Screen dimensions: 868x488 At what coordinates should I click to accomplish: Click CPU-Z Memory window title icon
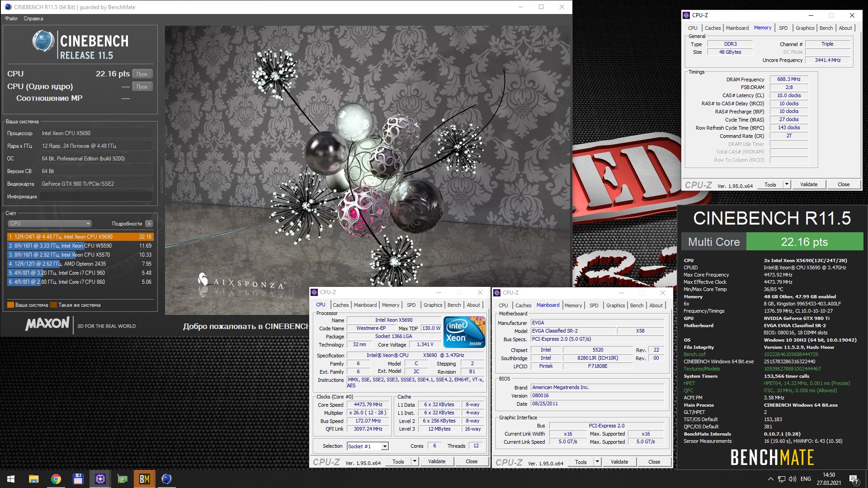coord(686,15)
